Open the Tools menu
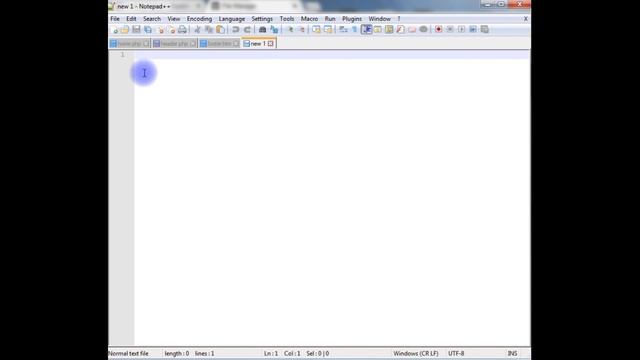Image resolution: width=640 pixels, height=360 pixels. click(287, 19)
